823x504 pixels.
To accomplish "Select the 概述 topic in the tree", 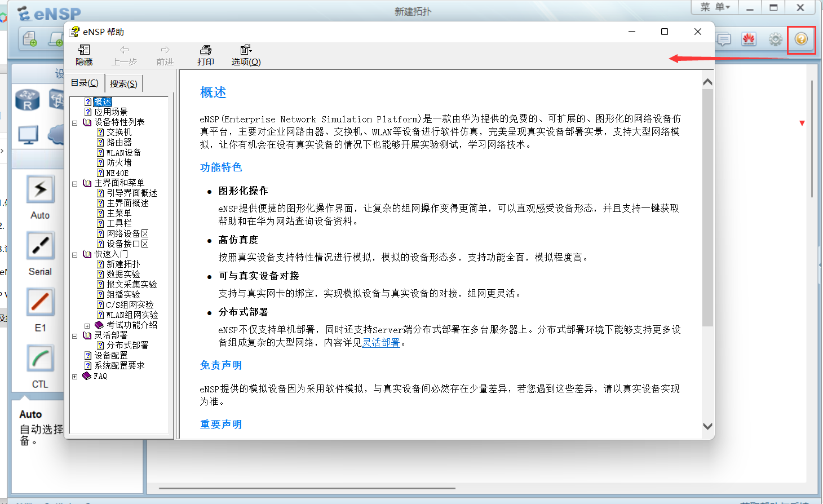I will click(x=103, y=101).
